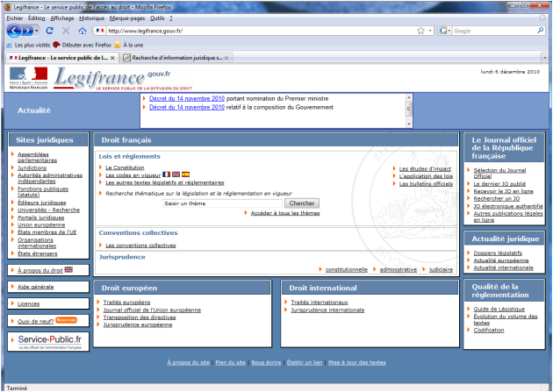Click in the Google search box
This screenshot has height=392, width=553.
tap(493, 31)
